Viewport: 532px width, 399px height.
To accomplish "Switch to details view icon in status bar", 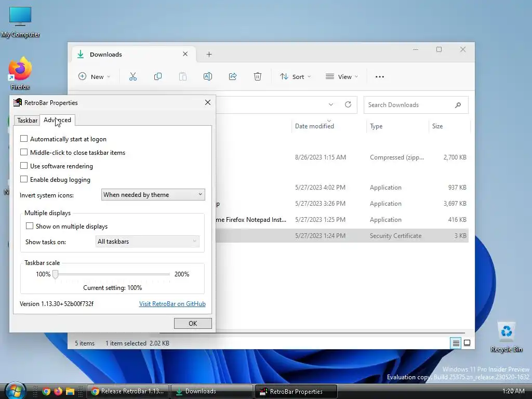I will (x=456, y=343).
